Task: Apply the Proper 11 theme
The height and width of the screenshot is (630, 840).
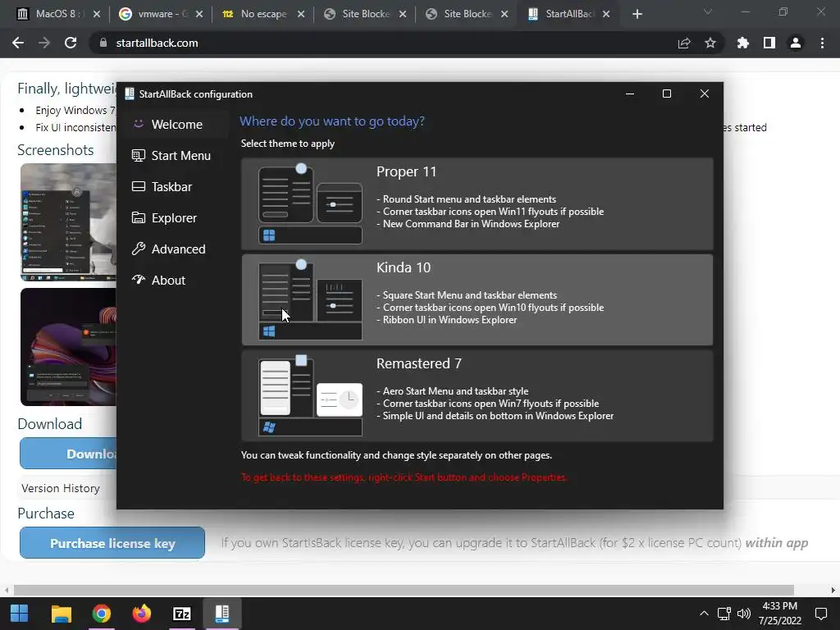Action: tap(477, 204)
